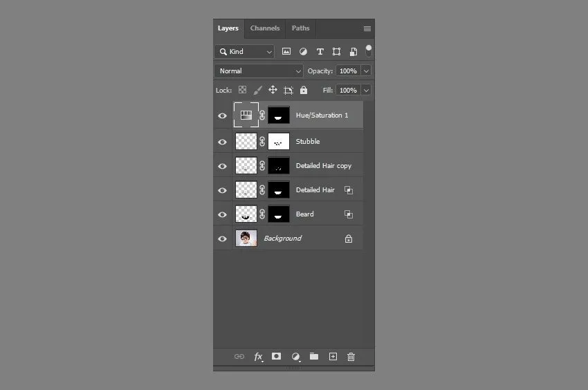
Task: Expand the Opacity slider dropdown
Action: click(366, 71)
